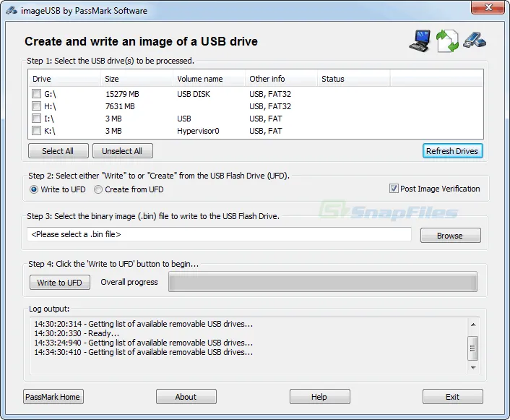Close the imageUSB window
Screen dimensions: 510x420
coord(488,7)
